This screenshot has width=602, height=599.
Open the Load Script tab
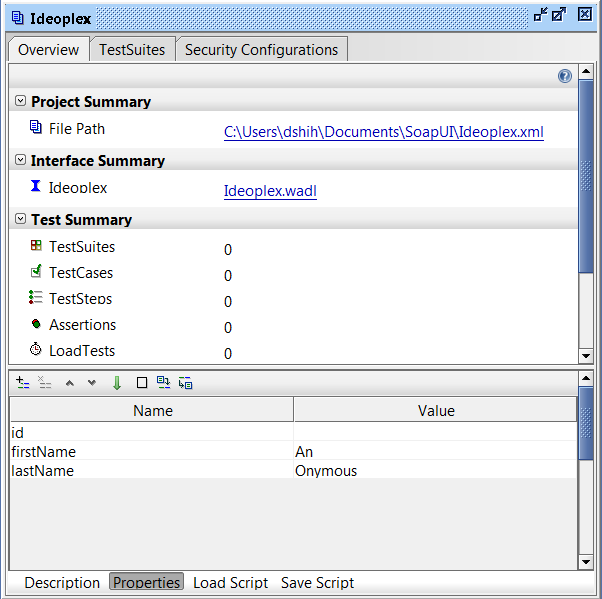pyautogui.click(x=230, y=582)
